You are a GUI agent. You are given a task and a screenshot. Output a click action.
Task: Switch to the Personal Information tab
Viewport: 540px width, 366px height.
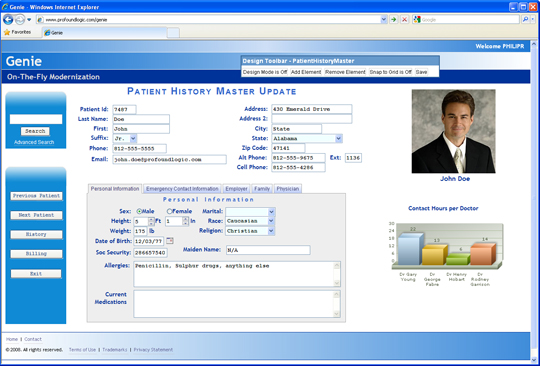pyautogui.click(x=115, y=189)
